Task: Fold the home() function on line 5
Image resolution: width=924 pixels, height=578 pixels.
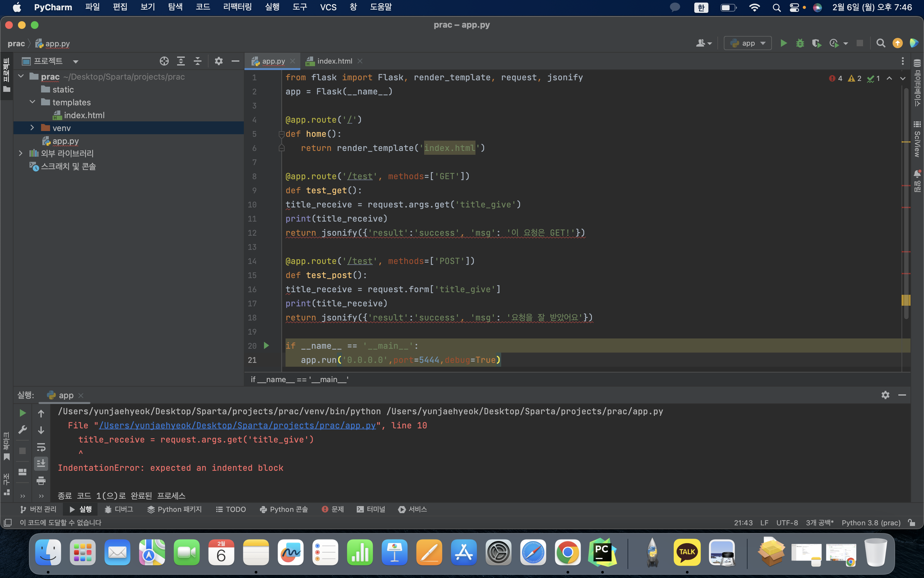Action: click(x=281, y=134)
